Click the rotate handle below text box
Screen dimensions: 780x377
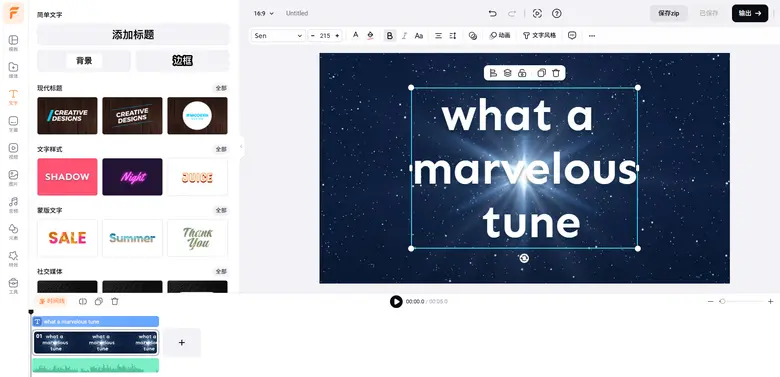click(524, 258)
